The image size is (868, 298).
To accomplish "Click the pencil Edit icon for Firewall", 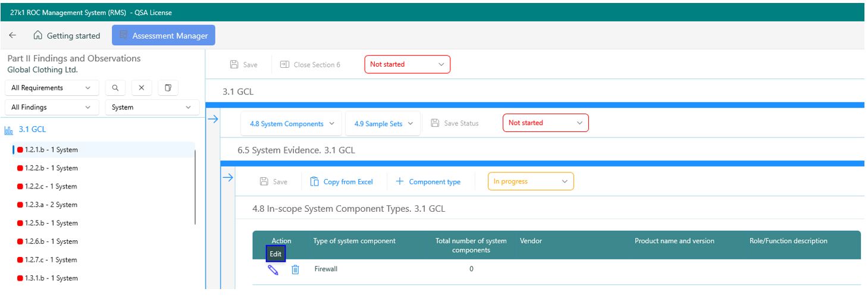I will (x=273, y=270).
